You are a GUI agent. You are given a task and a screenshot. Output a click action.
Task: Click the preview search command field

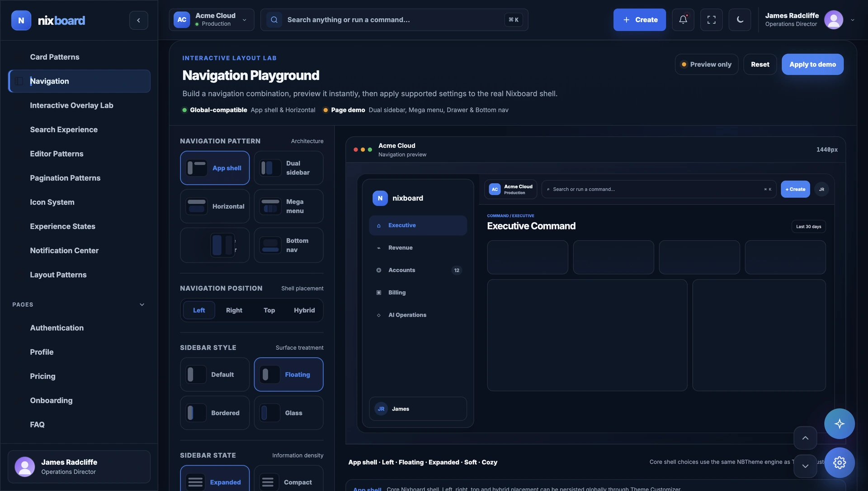point(659,190)
